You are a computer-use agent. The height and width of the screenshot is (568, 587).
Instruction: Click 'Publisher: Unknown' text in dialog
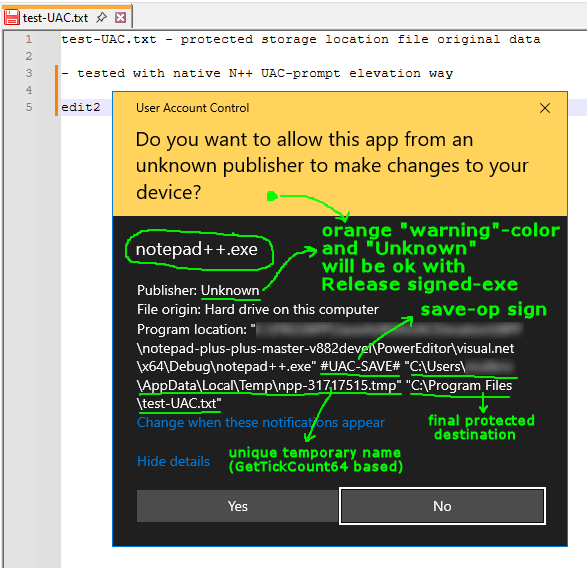[x=198, y=290]
